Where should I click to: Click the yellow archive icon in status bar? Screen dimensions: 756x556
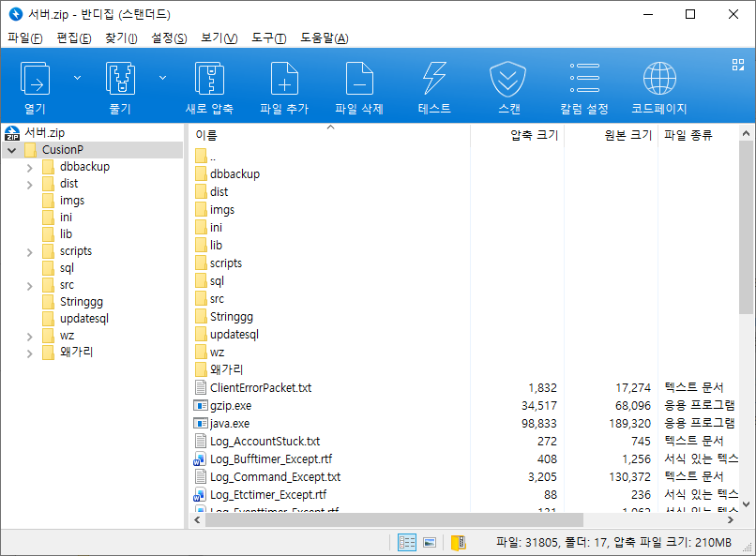pyautogui.click(x=458, y=543)
